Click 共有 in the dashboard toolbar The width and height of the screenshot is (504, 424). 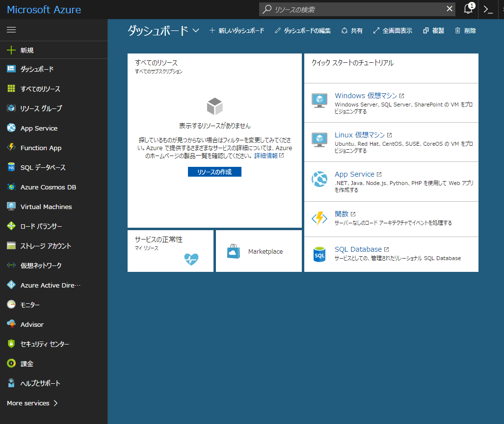(351, 30)
